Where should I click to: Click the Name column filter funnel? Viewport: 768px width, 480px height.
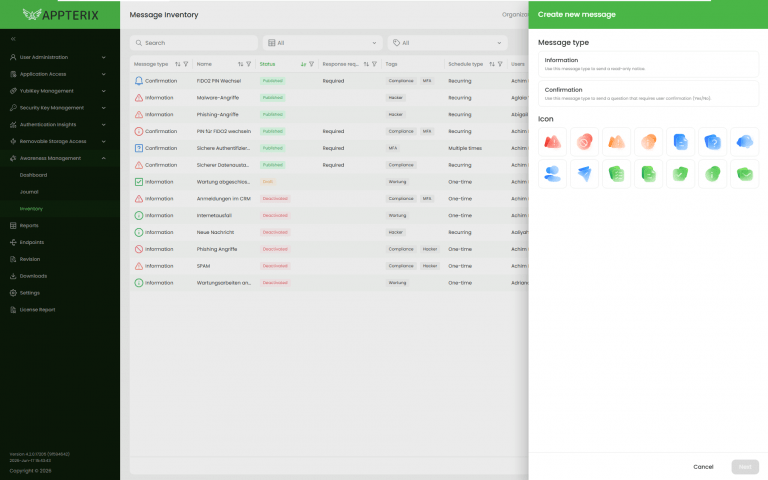pyautogui.click(x=249, y=64)
